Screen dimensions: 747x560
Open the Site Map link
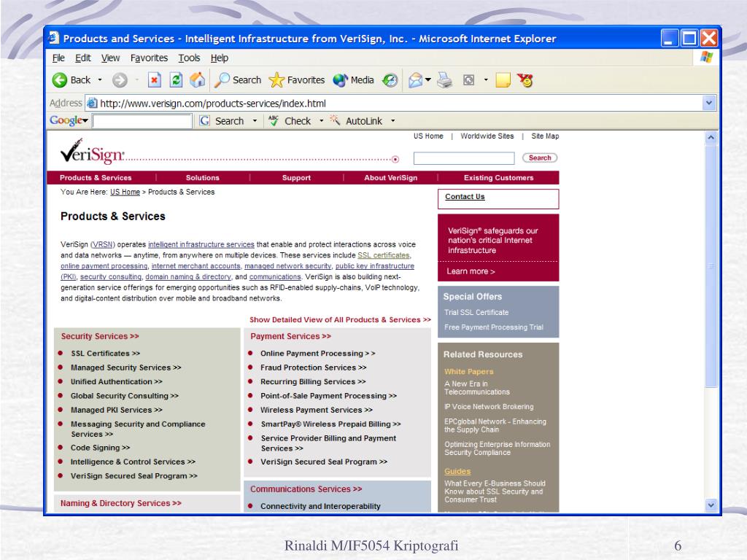[545, 136]
